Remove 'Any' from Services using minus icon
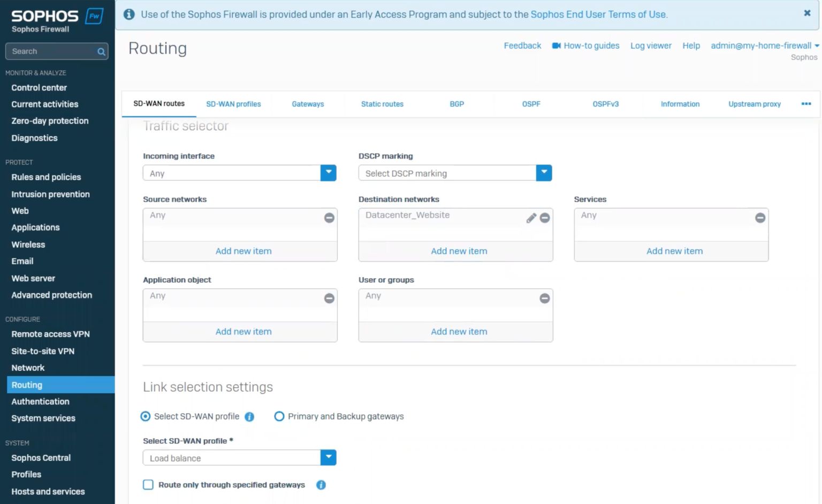The height and width of the screenshot is (504, 822). click(760, 218)
